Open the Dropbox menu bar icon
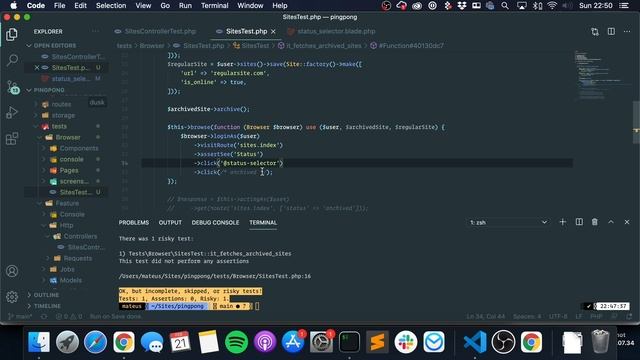 click(462, 6)
